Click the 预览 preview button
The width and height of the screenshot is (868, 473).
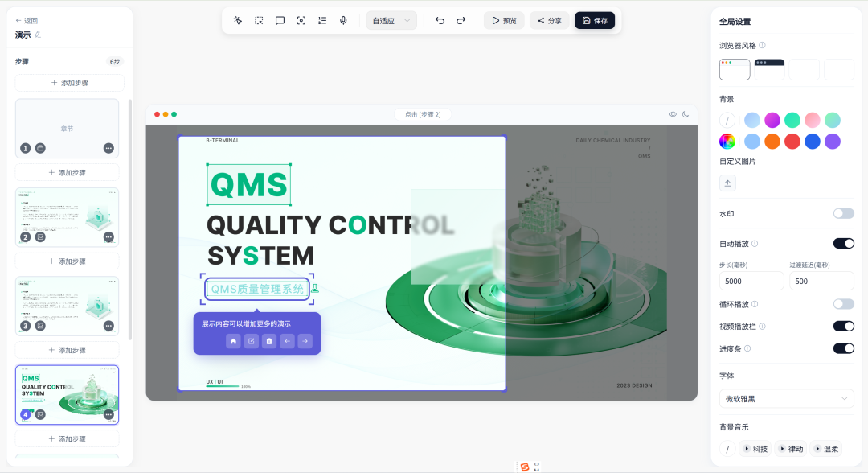coord(504,20)
